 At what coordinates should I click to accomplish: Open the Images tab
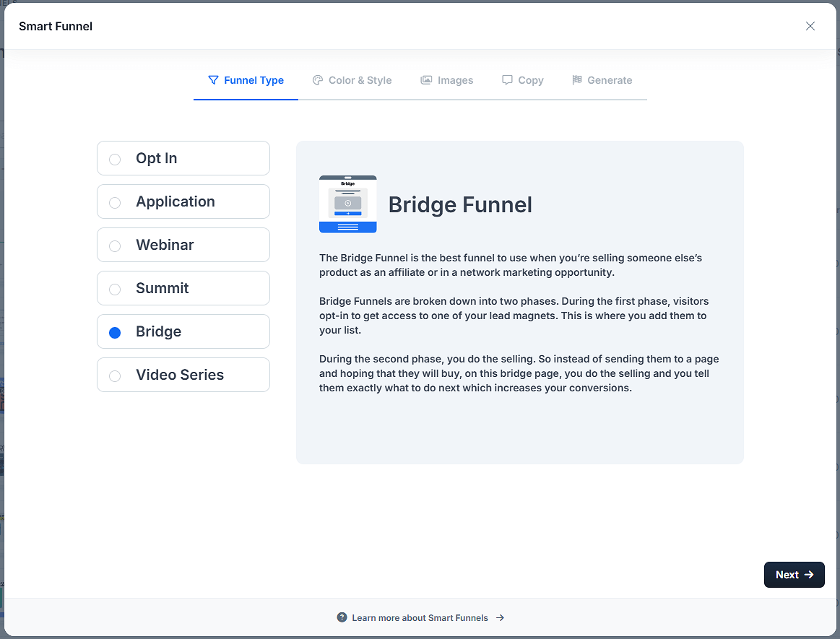pos(447,80)
